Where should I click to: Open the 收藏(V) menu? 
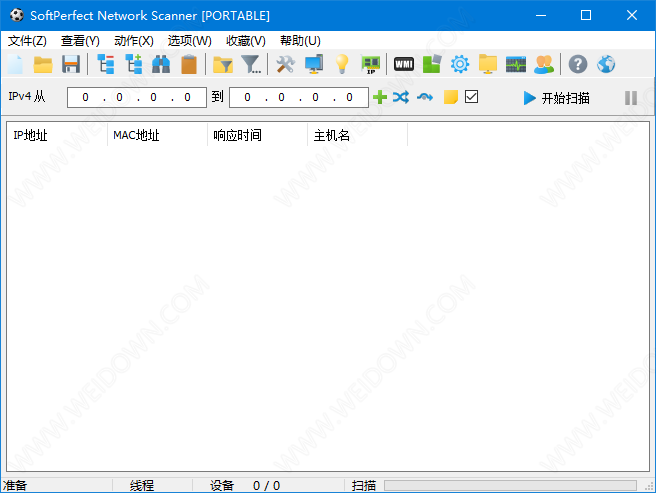point(246,41)
